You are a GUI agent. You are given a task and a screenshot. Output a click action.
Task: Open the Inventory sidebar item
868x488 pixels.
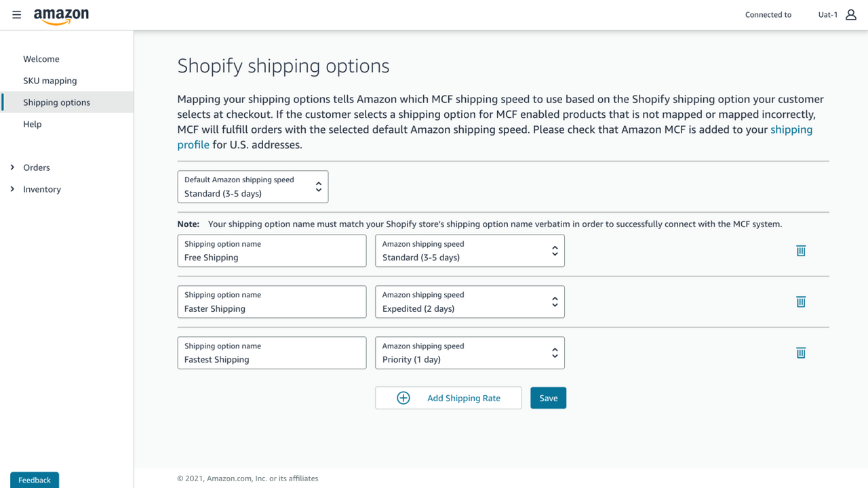pyautogui.click(x=42, y=189)
